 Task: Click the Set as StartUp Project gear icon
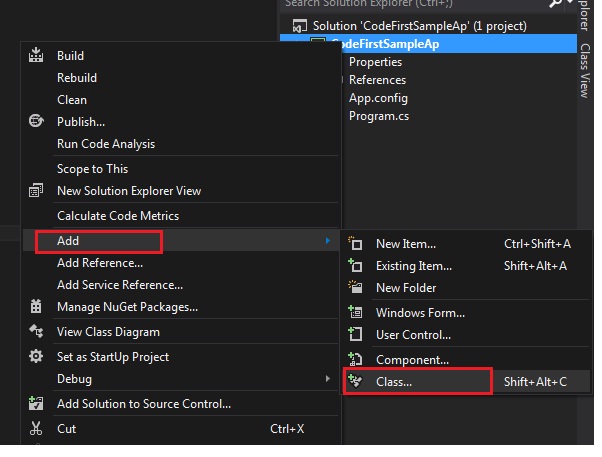(37, 357)
